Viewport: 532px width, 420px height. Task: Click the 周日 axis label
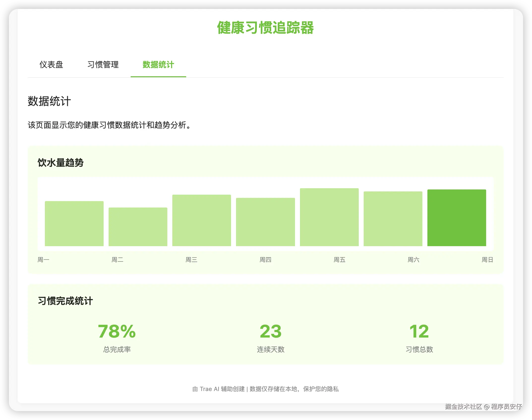(x=487, y=260)
